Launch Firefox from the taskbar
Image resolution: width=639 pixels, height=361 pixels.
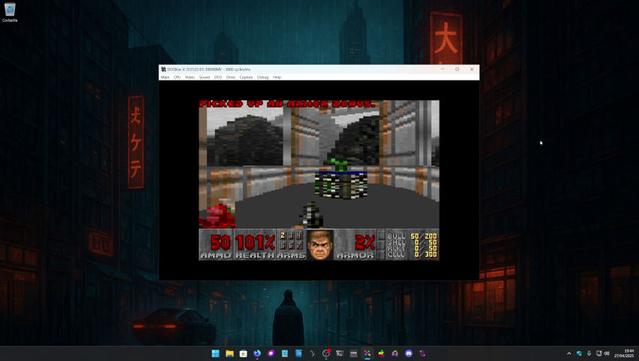[x=257, y=353]
